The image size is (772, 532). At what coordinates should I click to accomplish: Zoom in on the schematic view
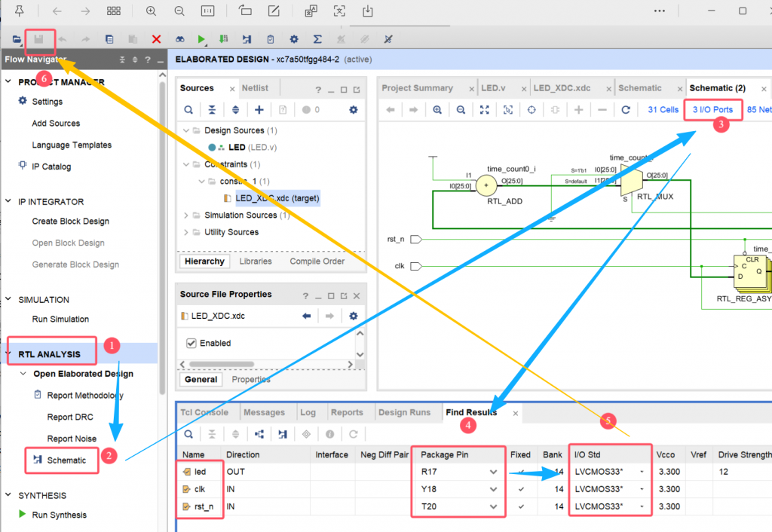[437, 110]
